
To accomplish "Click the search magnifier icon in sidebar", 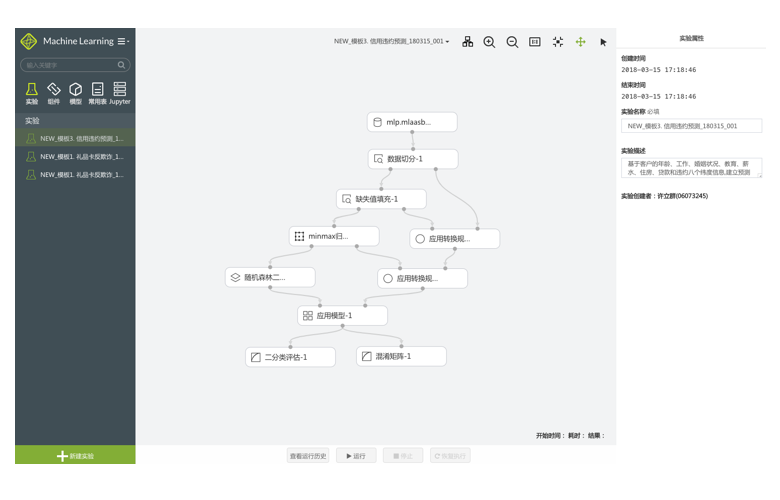I will point(121,65).
